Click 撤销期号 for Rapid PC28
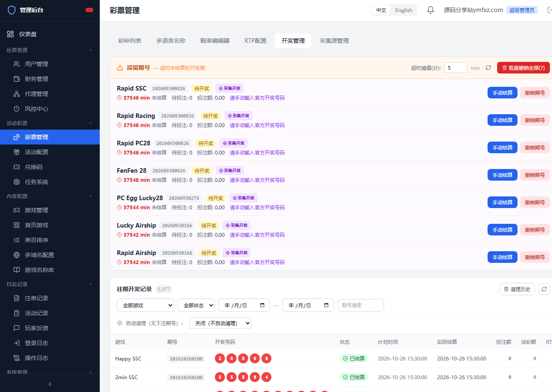552x392 pixels. click(535, 147)
